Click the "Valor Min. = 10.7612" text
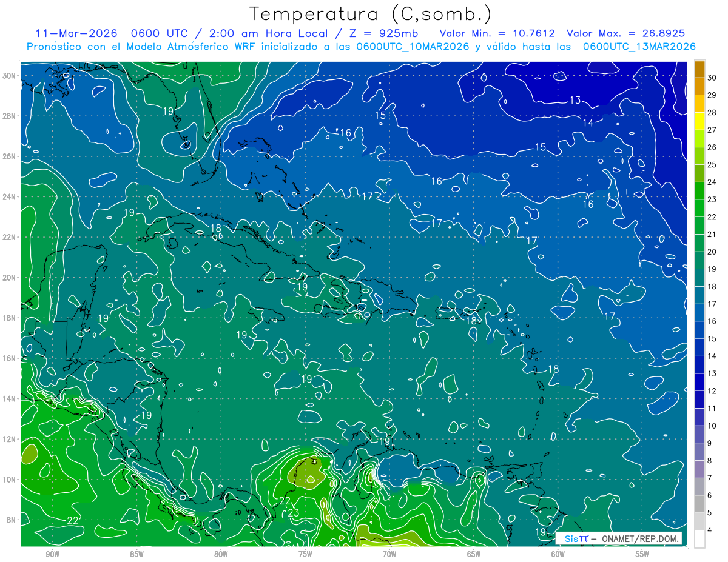The height and width of the screenshot is (562, 728). pos(496,33)
